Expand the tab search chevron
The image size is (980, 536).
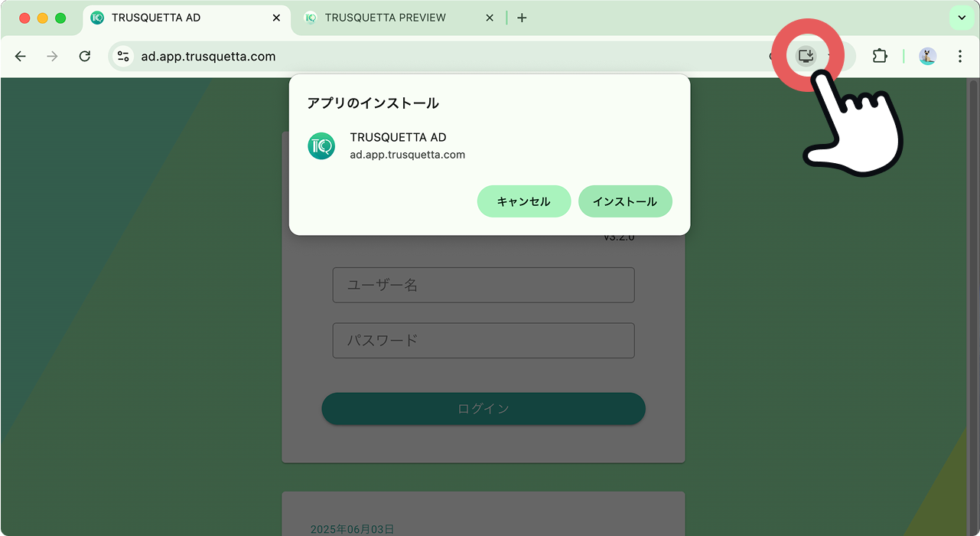point(962,18)
